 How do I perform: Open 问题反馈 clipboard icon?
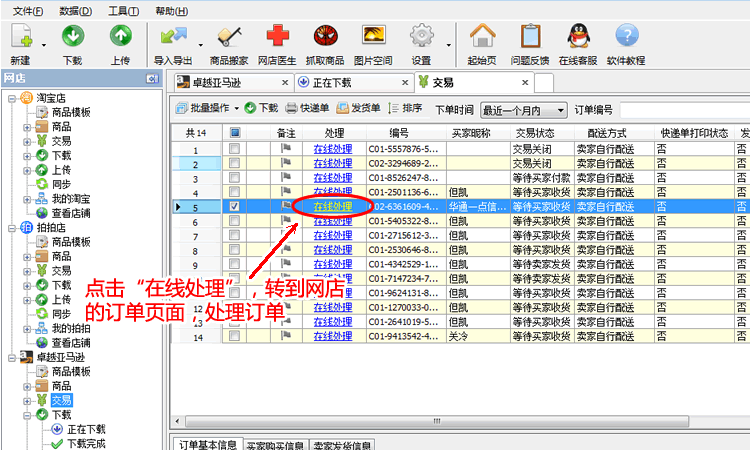click(530, 36)
